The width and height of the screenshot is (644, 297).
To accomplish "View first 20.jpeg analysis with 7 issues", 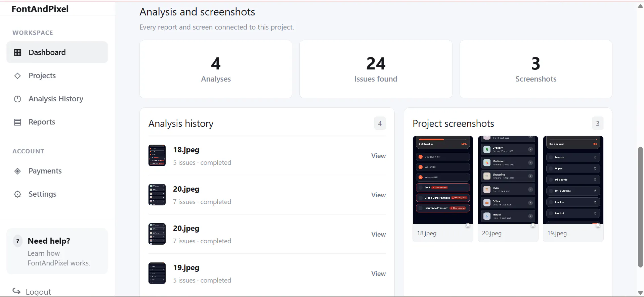I will [x=378, y=195].
